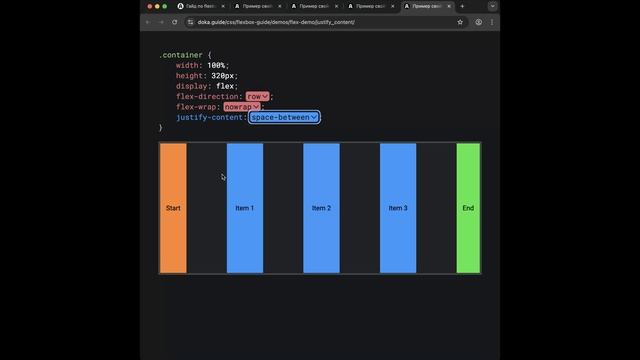
Task: Close the "Гайд по flex" tab
Action: point(223,6)
